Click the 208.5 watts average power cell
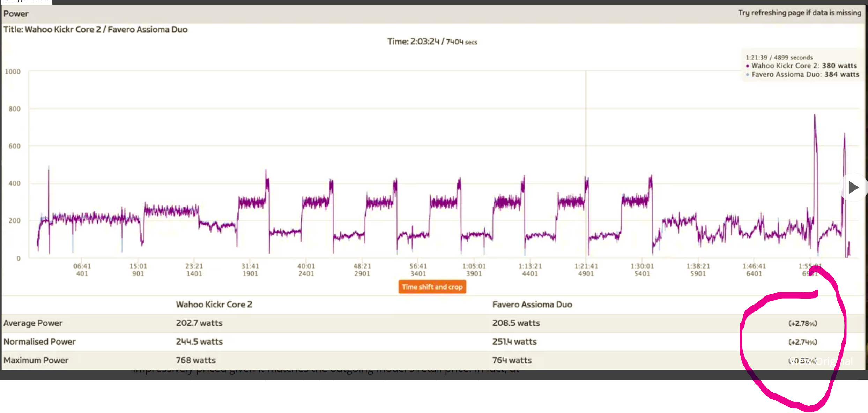This screenshot has width=868, height=413. tap(516, 323)
